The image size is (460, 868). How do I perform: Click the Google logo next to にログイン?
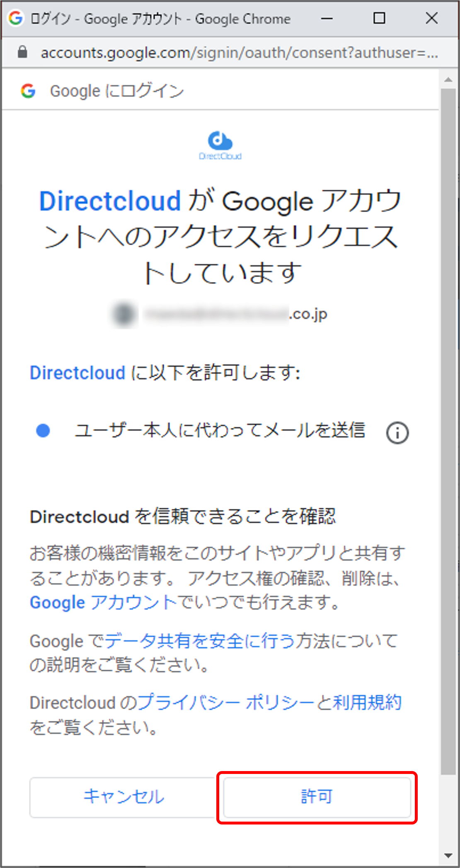pos(27,90)
